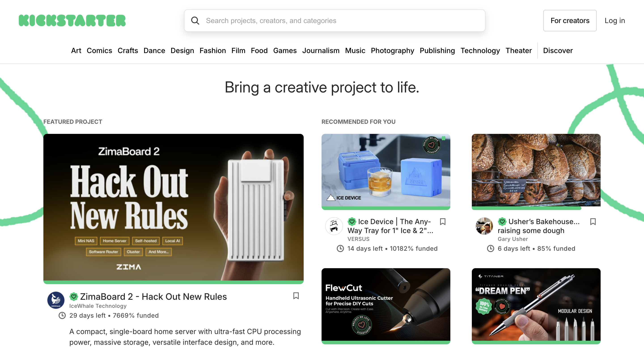Open the FlewCut ultrasonic cutter thumbnail
The image size is (644, 347).
[386, 304]
